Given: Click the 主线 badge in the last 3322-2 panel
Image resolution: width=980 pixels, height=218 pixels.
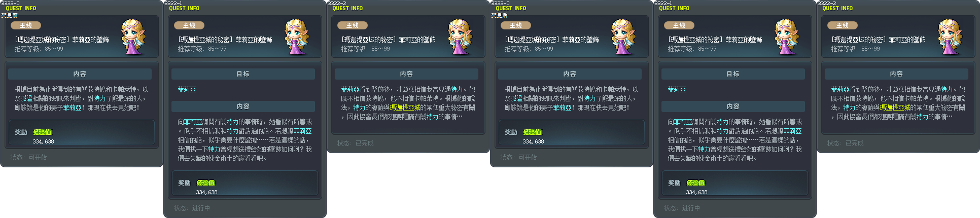Looking at the screenshot, I should [843, 25].
